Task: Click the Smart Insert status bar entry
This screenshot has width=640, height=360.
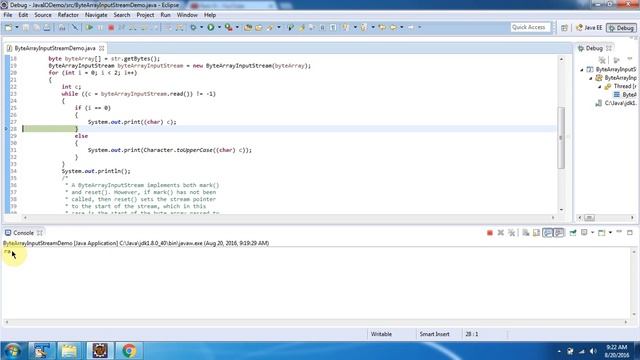Action: [434, 334]
